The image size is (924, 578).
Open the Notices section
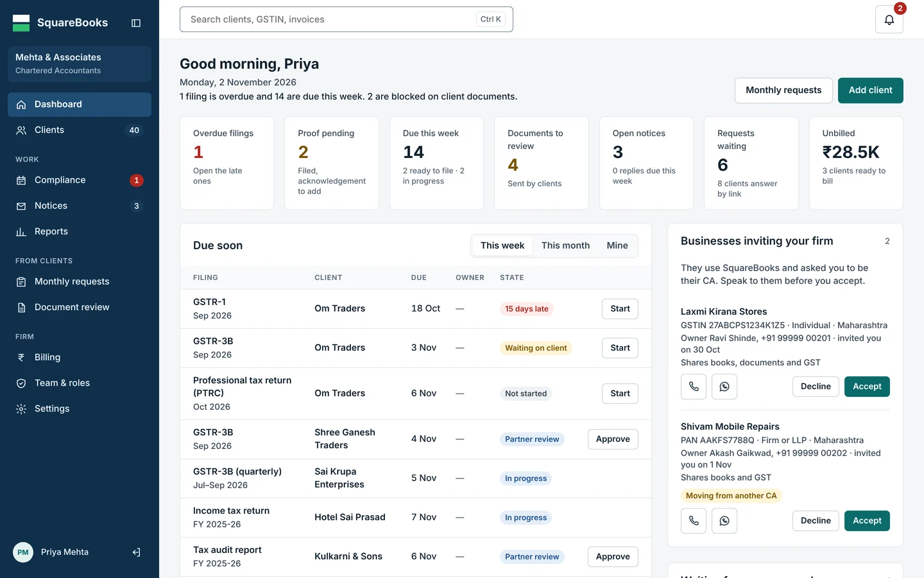click(x=80, y=206)
